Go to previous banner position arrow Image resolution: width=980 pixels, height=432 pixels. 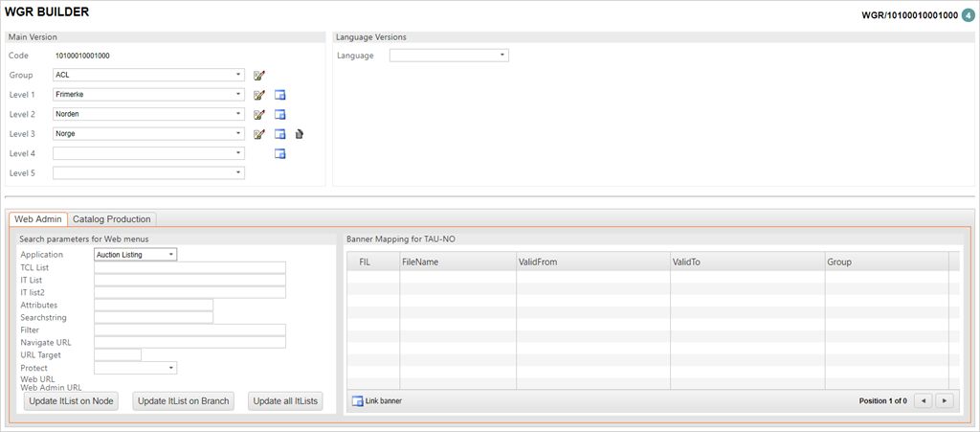(924, 400)
